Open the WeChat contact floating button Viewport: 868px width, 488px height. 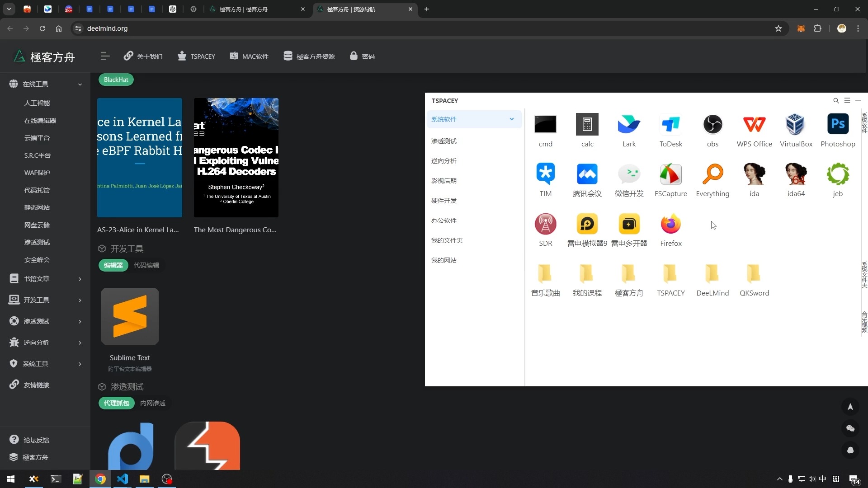850,428
